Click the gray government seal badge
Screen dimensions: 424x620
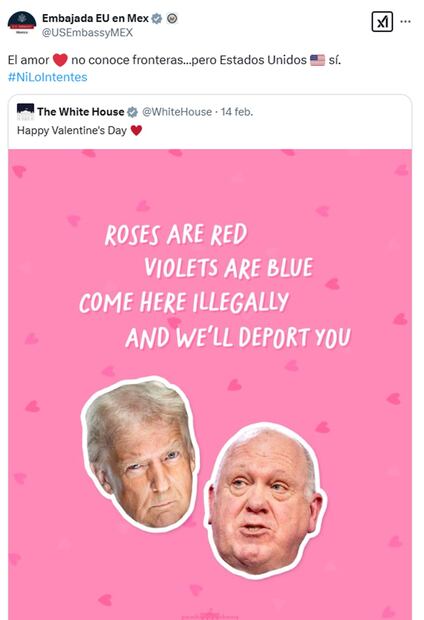tap(172, 18)
